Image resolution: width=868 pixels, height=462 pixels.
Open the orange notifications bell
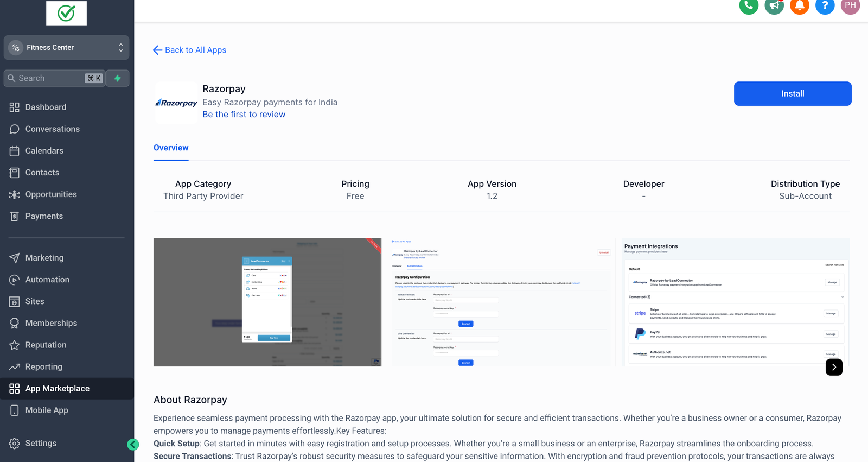[x=800, y=6]
